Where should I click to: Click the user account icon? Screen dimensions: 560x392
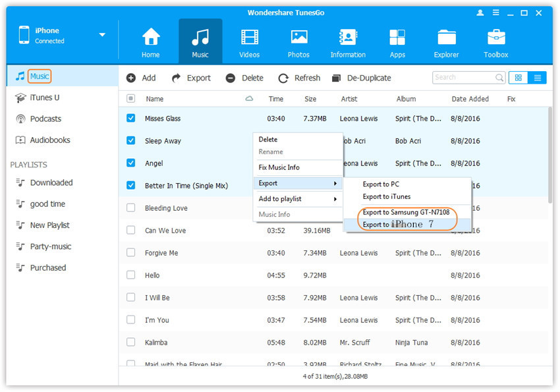click(x=480, y=13)
